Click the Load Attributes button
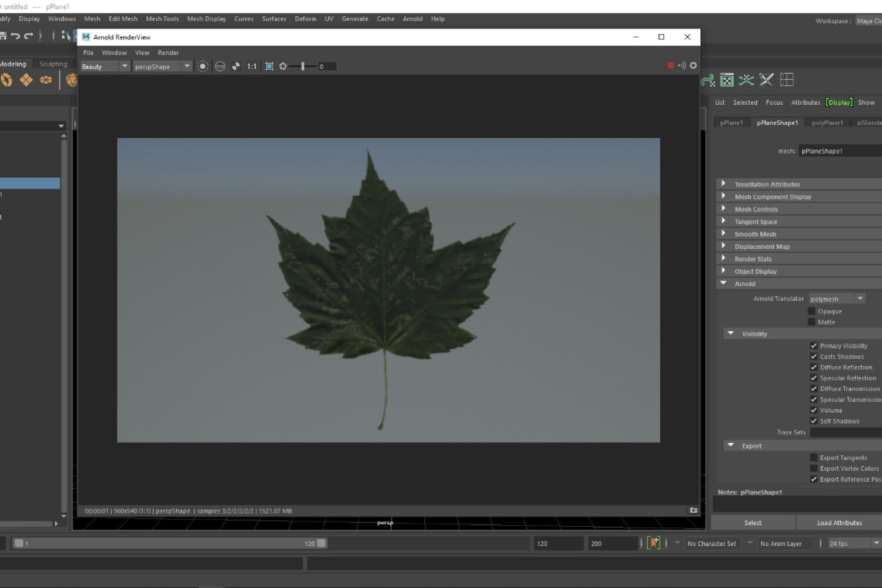Image resolution: width=882 pixels, height=588 pixels. pyautogui.click(x=839, y=523)
